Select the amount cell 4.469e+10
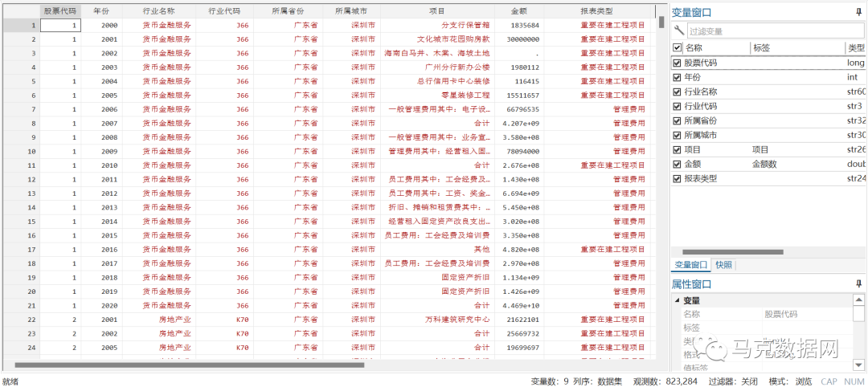The height and width of the screenshot is (387, 868). pyautogui.click(x=519, y=306)
